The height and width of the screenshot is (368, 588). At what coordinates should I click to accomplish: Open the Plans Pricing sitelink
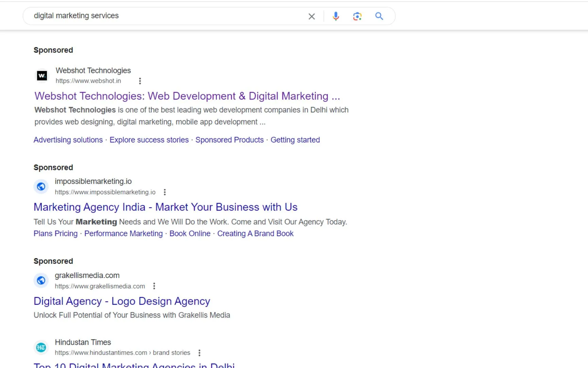coord(55,233)
